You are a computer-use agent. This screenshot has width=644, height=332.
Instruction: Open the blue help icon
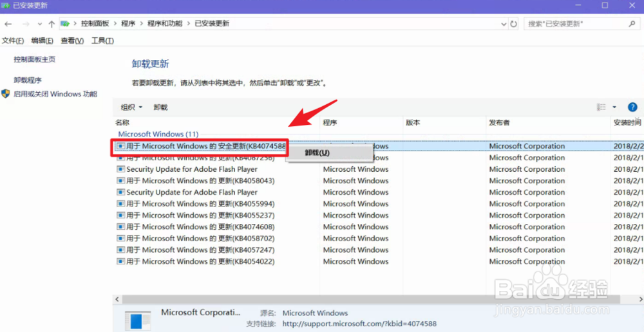(x=632, y=107)
